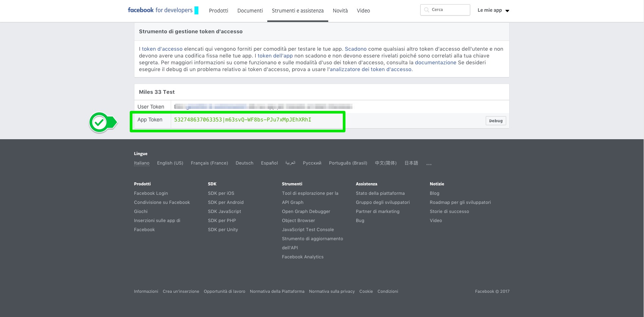Select the App Token value text

point(242,120)
